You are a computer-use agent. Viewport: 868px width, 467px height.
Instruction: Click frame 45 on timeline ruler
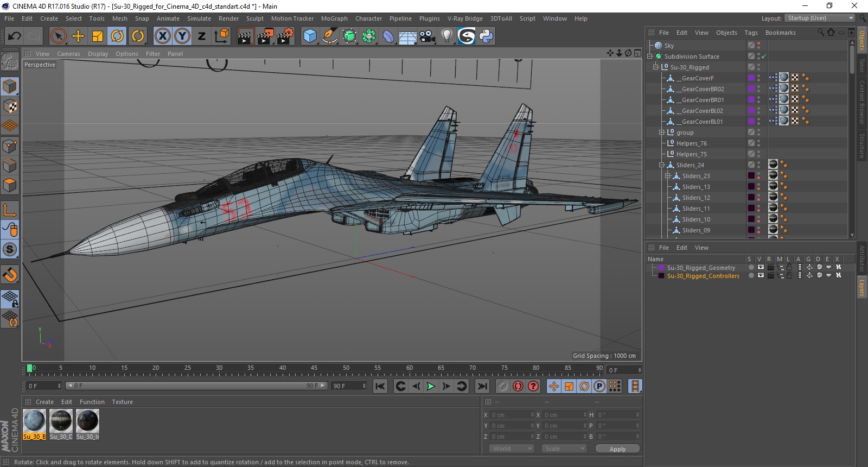point(314,369)
